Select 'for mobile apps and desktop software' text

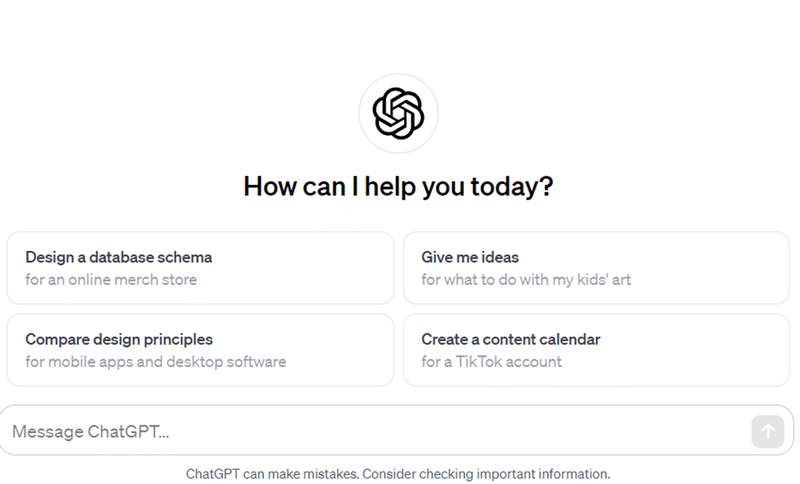click(156, 362)
